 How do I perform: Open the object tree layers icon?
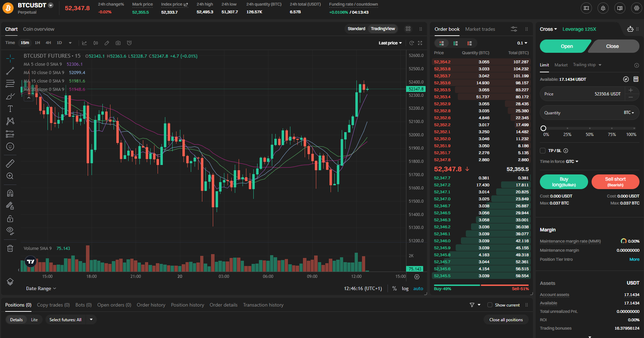10,282
